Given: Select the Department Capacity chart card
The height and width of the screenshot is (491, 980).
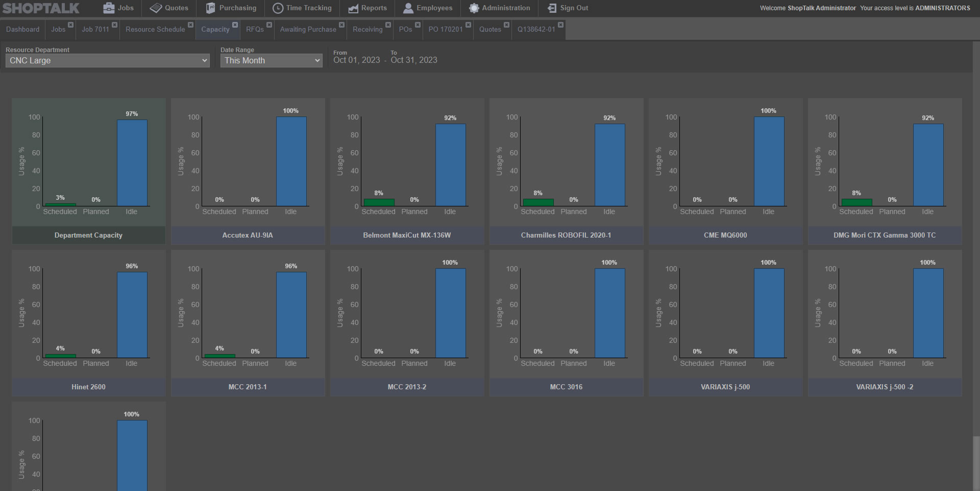Looking at the screenshot, I should pyautogui.click(x=89, y=171).
